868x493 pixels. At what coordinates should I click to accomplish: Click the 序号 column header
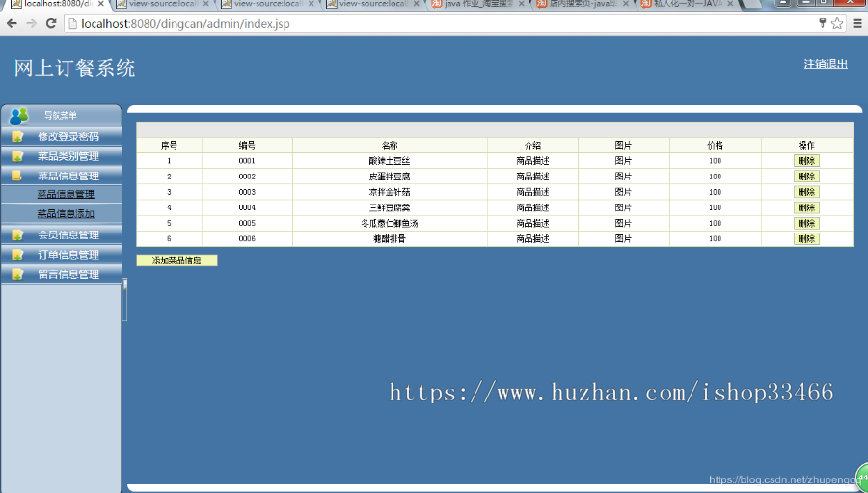tap(169, 145)
